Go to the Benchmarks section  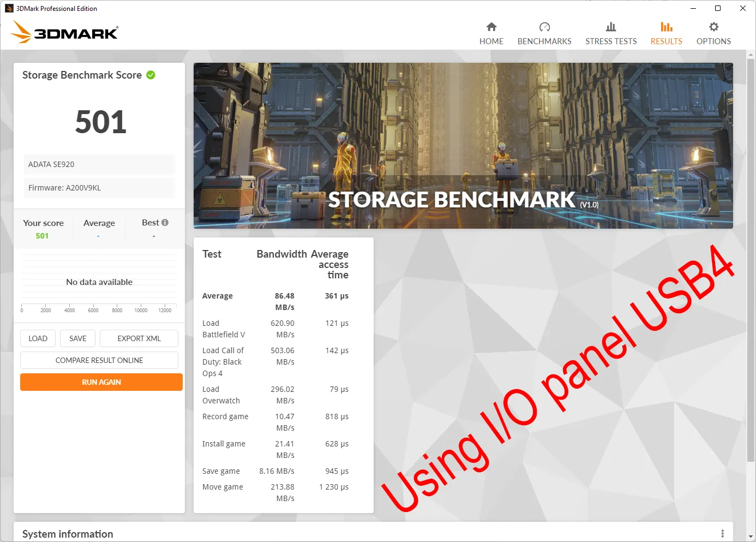544,34
